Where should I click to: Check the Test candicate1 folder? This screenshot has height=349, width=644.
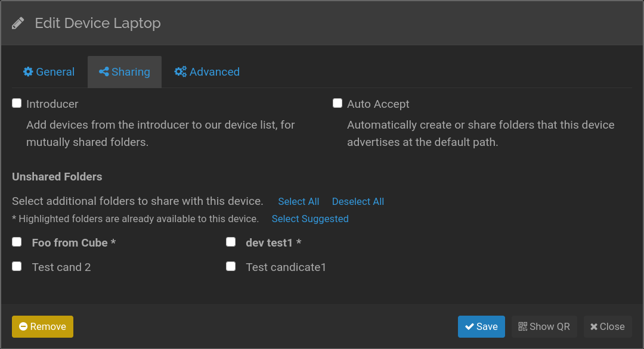(231, 267)
